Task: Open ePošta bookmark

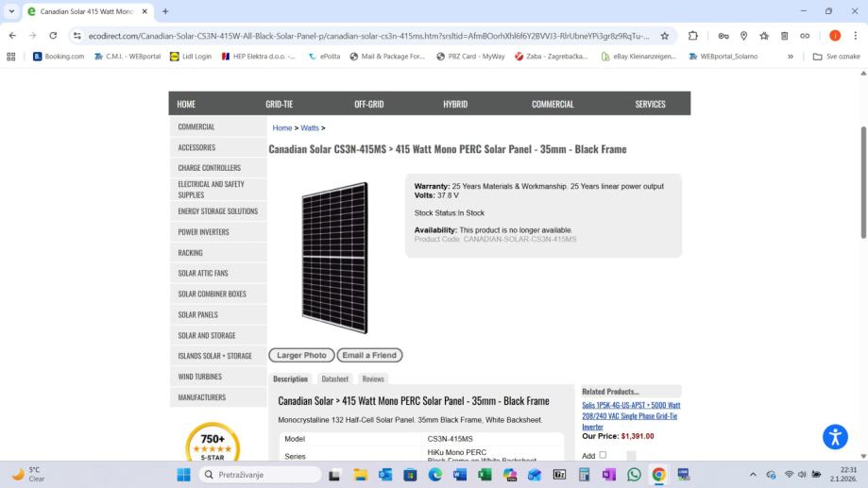Action: click(324, 57)
